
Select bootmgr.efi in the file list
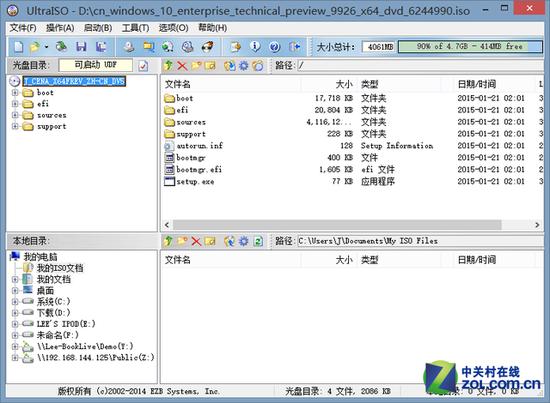coord(199,170)
